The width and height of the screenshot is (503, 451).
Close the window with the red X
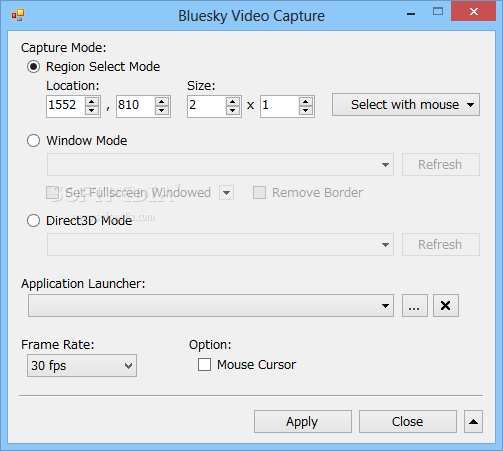(473, 11)
